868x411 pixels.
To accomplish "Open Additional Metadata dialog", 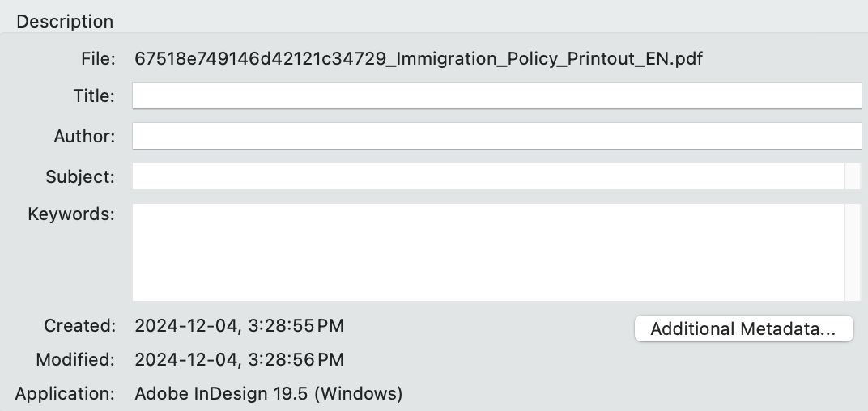I will 743,328.
